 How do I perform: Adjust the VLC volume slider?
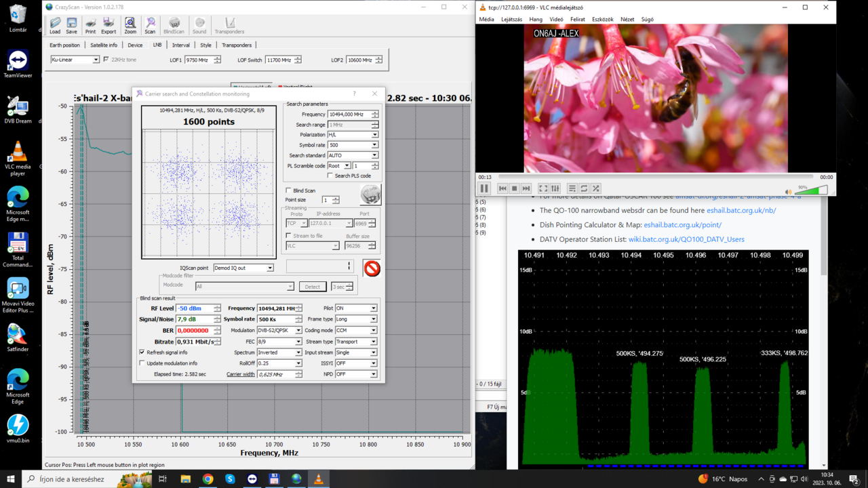click(810, 191)
